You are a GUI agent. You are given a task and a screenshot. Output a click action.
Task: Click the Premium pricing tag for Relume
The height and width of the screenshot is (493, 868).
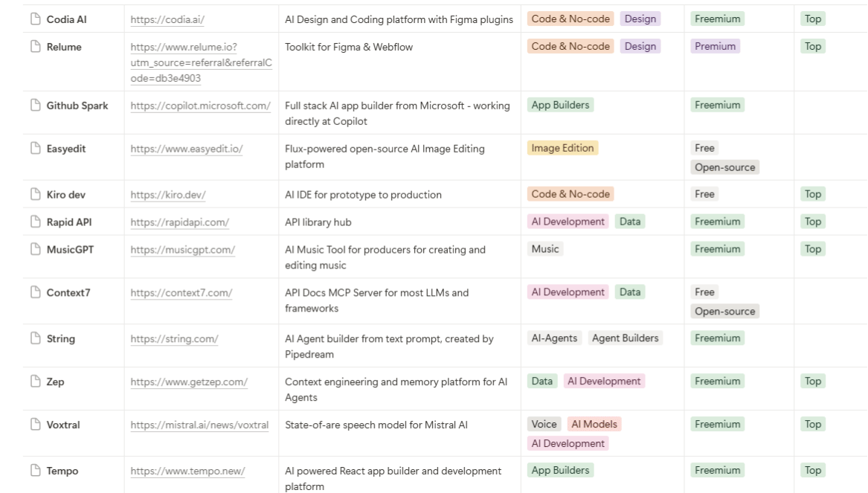click(715, 46)
